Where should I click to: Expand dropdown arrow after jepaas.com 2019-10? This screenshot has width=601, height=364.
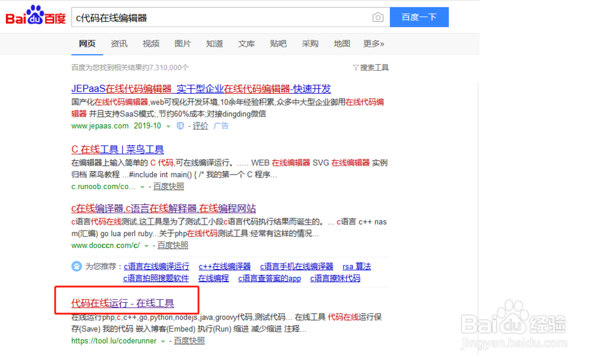(x=168, y=127)
